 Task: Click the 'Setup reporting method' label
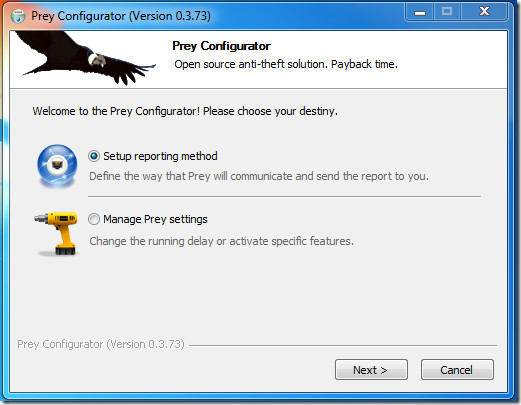[160, 156]
